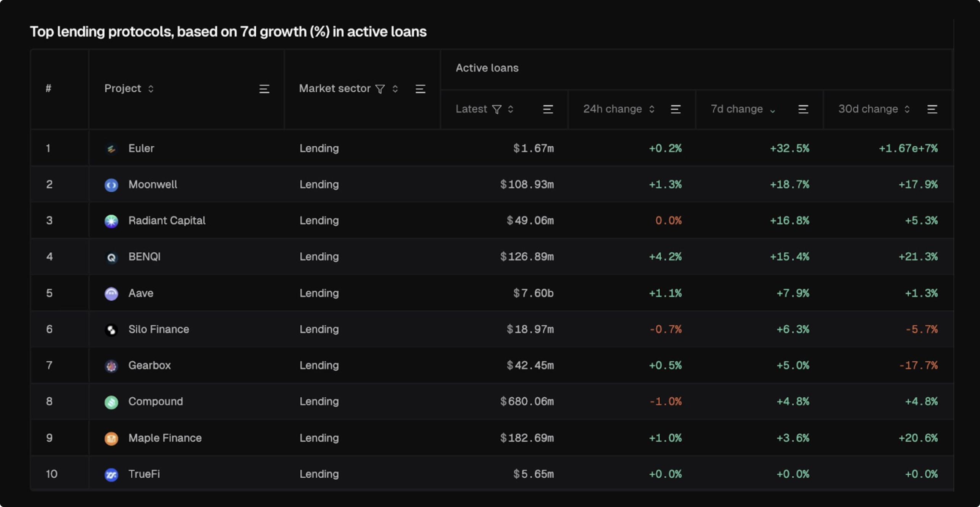980x507 pixels.
Task: Click the Latest column filter funnel icon
Action: click(x=496, y=110)
